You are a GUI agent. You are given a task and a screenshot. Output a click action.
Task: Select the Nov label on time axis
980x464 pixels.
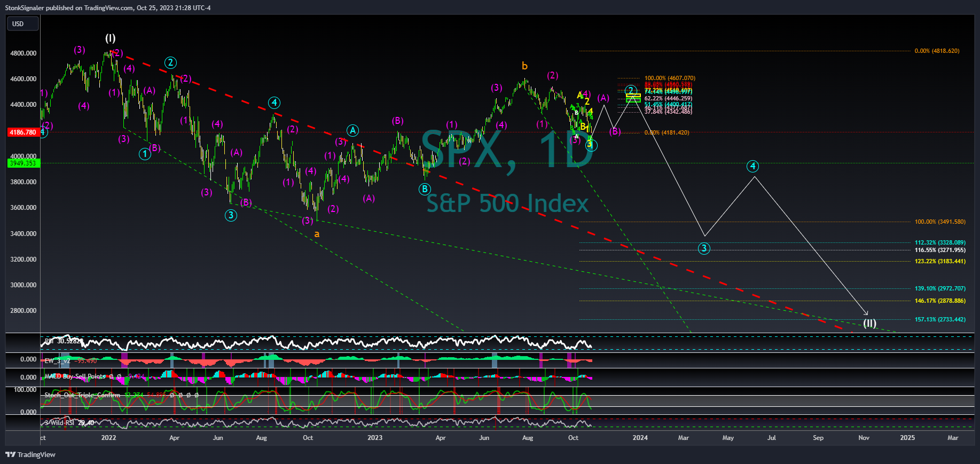(x=864, y=438)
